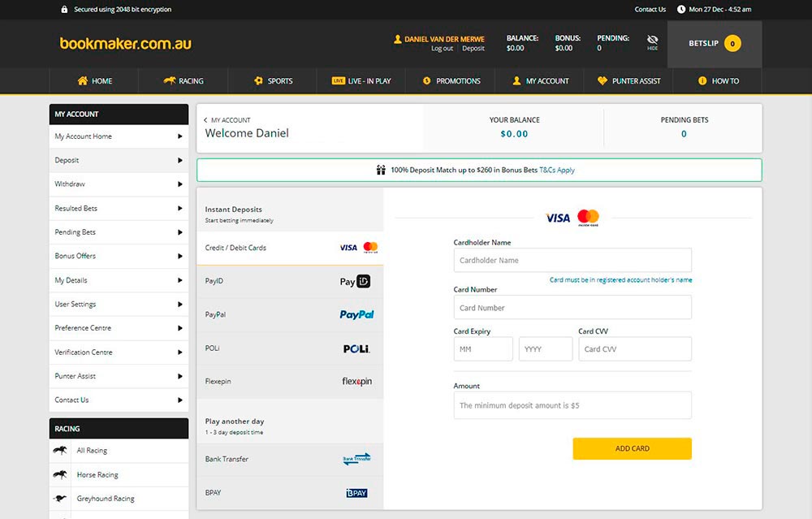Expand the My Details arrow
This screenshot has width=812, height=519.
click(x=179, y=280)
